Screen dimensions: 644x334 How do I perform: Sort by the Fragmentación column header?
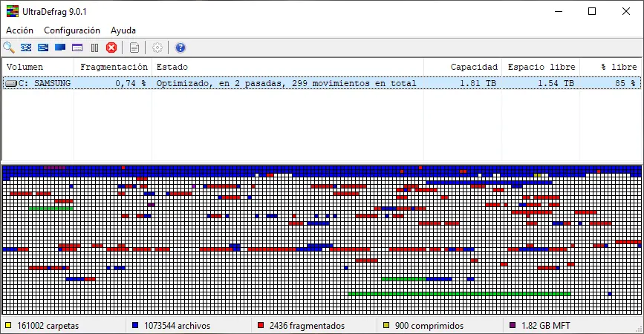(114, 67)
